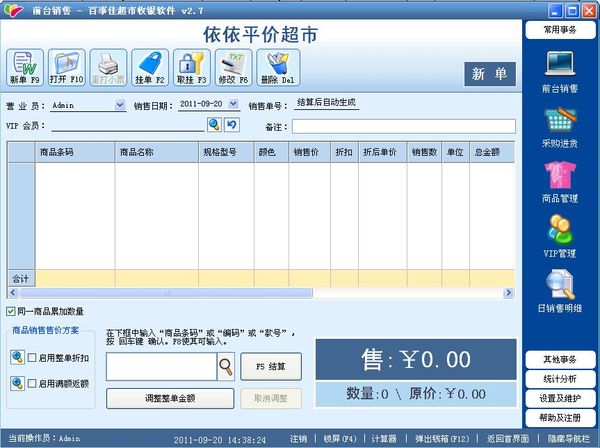The image size is (600, 448).
Task: Open settings icon beside 启用整单折扣
Action: (x=17, y=357)
